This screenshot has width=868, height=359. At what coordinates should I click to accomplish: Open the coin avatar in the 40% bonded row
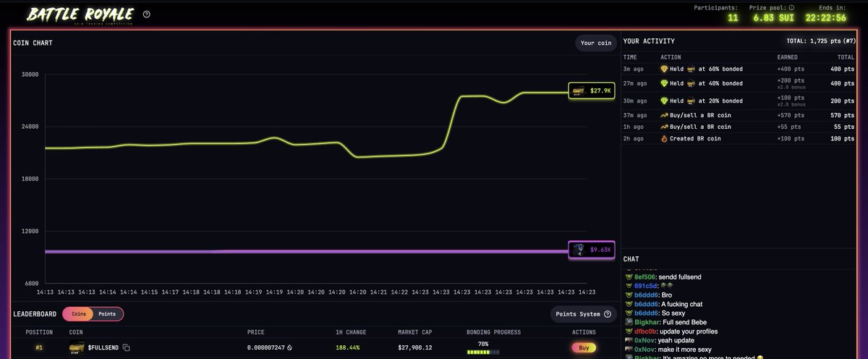(x=690, y=83)
